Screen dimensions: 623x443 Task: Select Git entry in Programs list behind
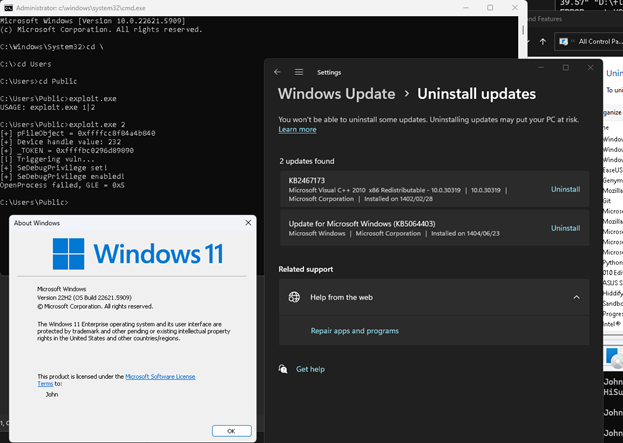tap(607, 201)
